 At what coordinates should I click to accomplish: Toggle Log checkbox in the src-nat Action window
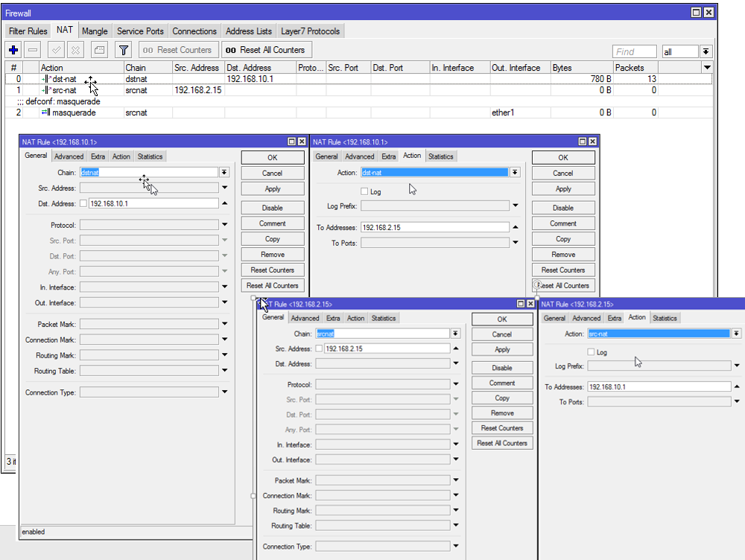point(592,352)
